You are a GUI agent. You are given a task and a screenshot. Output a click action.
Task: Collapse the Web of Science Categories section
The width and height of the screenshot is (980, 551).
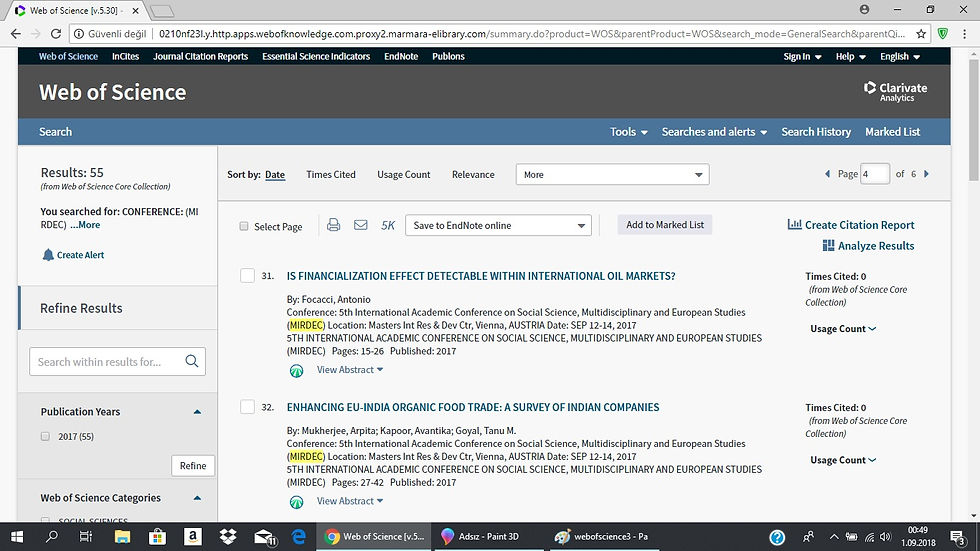coord(198,498)
